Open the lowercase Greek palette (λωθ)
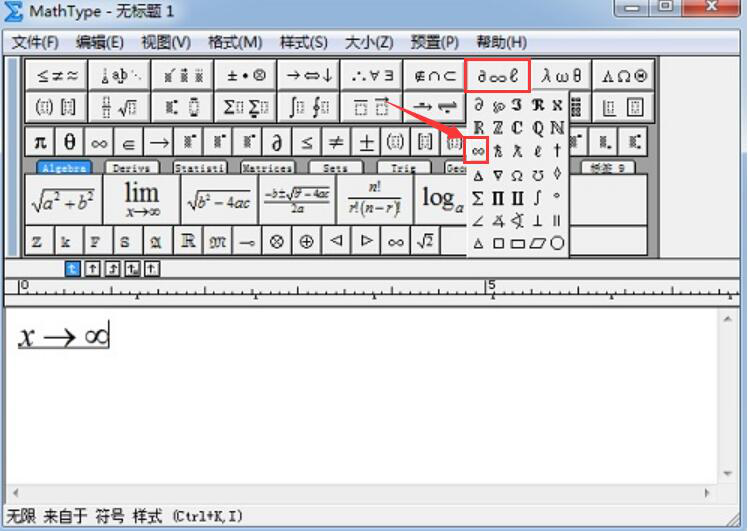Image resolution: width=748 pixels, height=531 pixels. tap(561, 75)
